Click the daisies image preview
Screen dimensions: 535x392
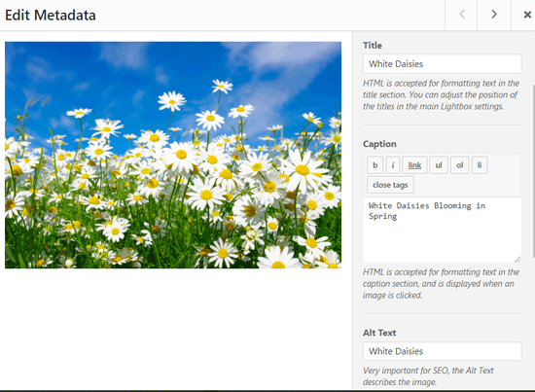point(173,155)
